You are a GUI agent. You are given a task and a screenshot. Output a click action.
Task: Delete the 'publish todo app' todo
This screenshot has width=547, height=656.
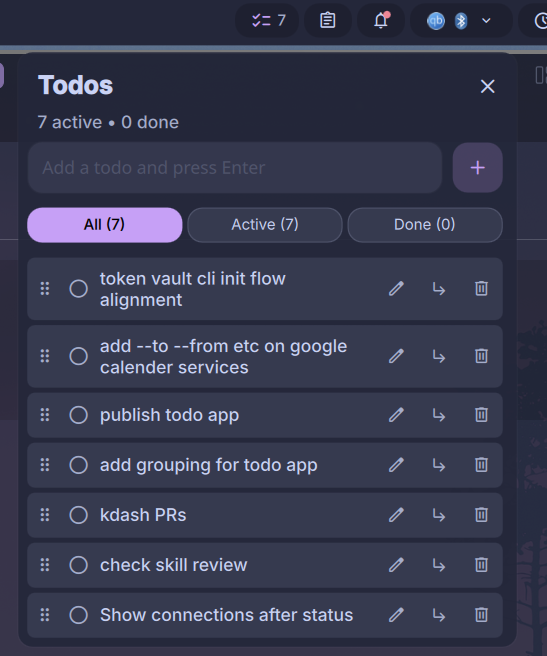coord(481,415)
